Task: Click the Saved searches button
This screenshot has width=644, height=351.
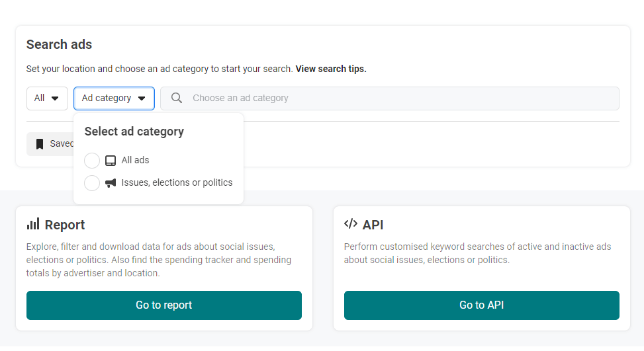Action: pos(53,144)
